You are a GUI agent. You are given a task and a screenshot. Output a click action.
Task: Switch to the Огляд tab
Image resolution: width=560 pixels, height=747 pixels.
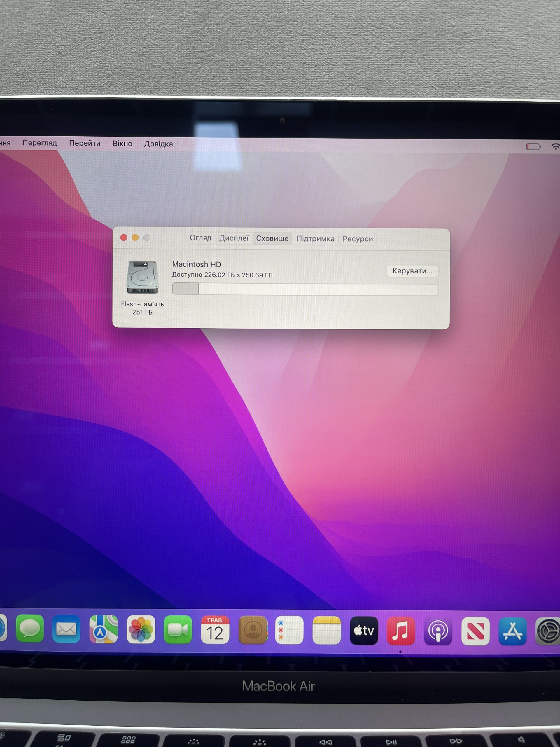pos(200,238)
